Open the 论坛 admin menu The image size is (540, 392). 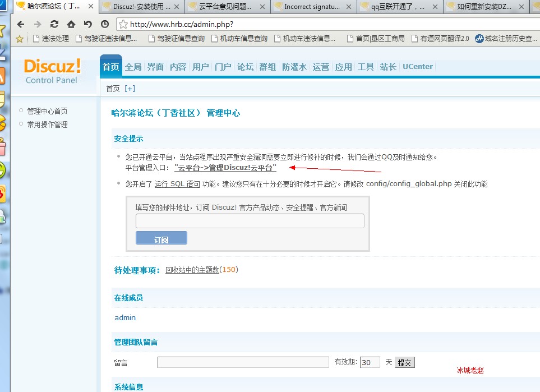pyautogui.click(x=245, y=67)
